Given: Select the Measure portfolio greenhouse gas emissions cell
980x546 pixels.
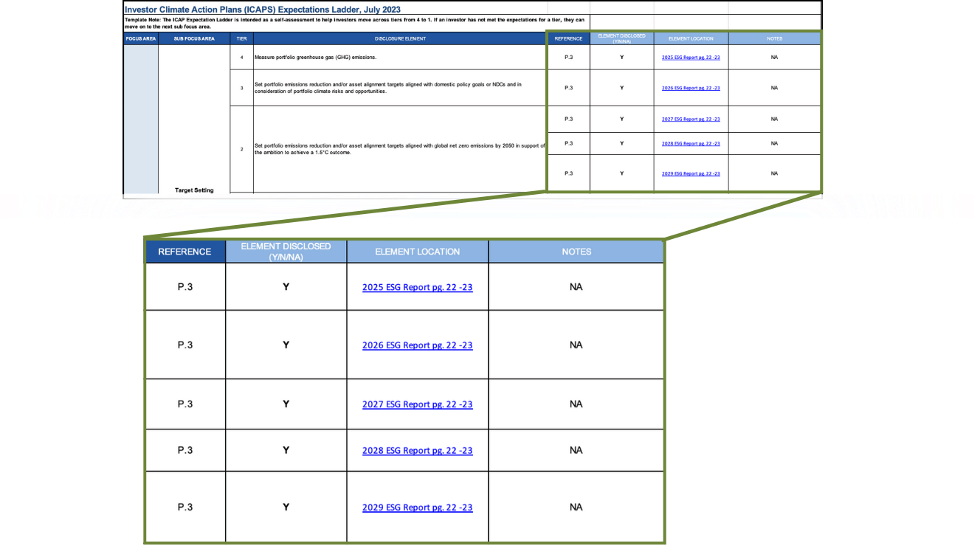Looking at the screenshot, I should tap(399, 57).
